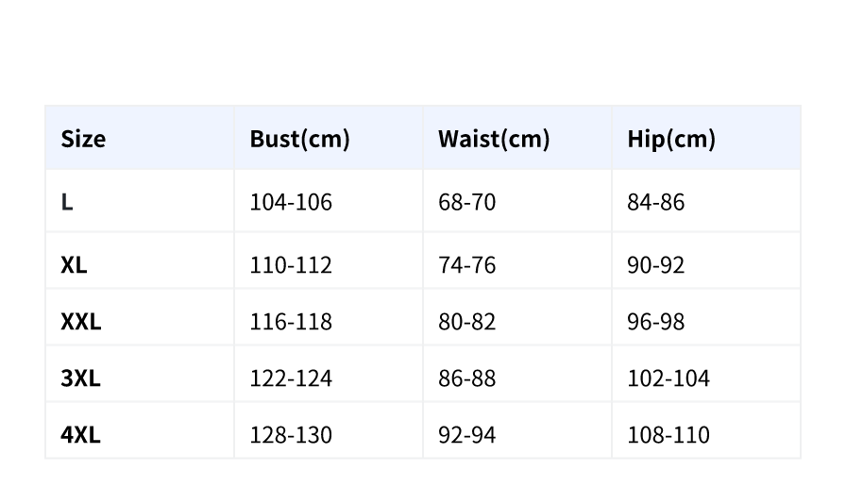846x504 pixels.
Task: Click the Size column header
Action: [x=83, y=139]
